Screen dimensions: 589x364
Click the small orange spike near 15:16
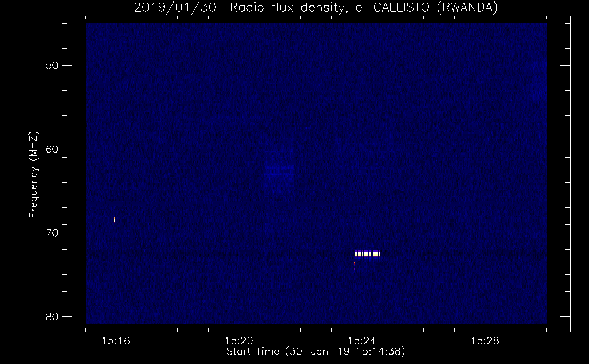(x=114, y=219)
